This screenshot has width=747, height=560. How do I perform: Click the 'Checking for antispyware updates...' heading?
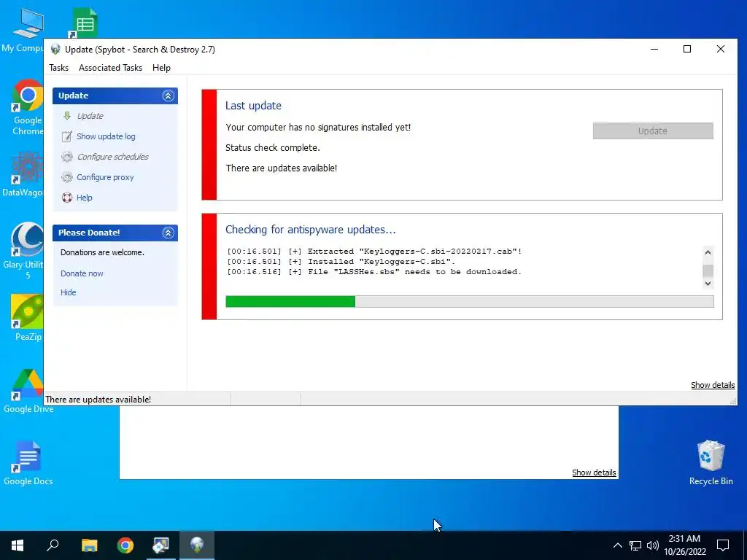point(310,230)
